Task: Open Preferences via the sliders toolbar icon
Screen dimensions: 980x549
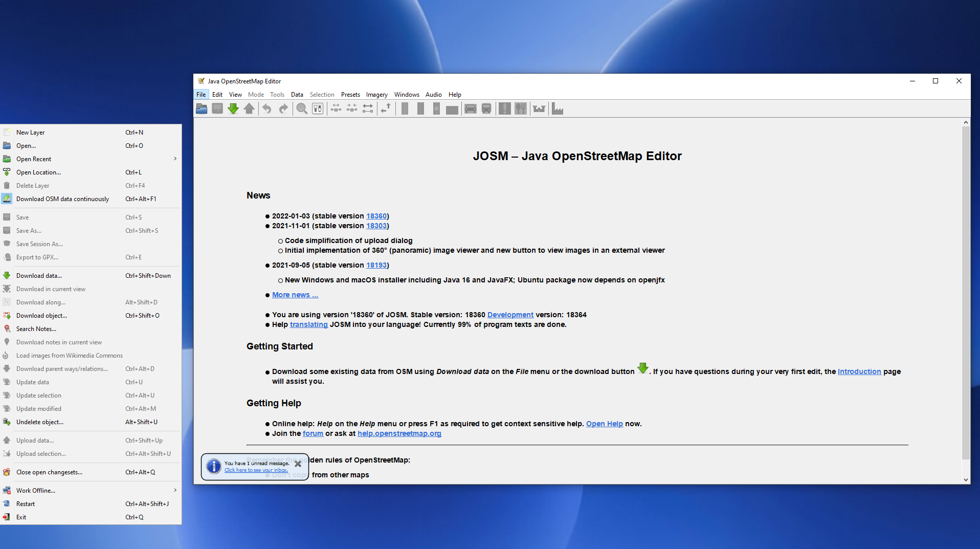Action: click(318, 108)
